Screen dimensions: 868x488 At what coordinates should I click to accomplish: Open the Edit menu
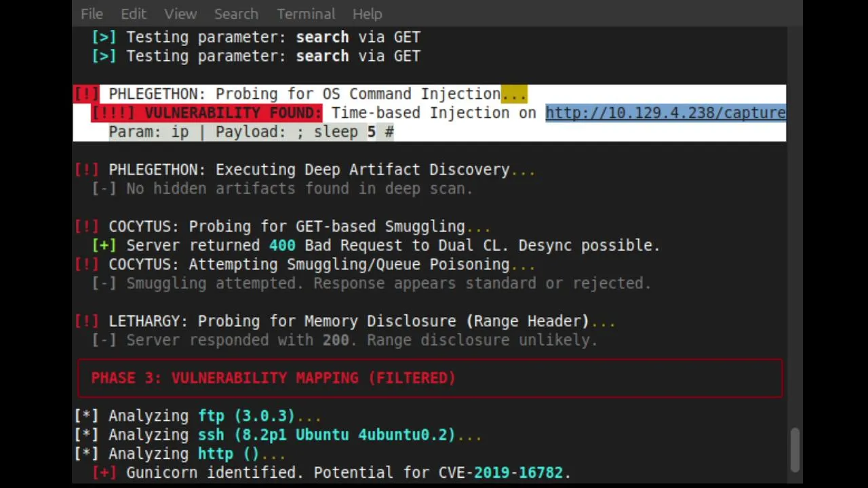pyautogui.click(x=134, y=14)
